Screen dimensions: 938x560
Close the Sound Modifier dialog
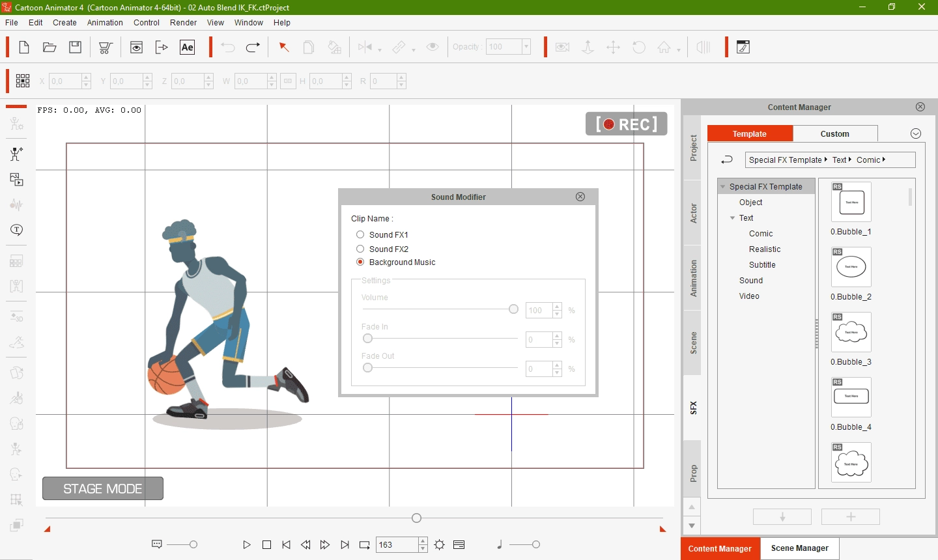(580, 197)
